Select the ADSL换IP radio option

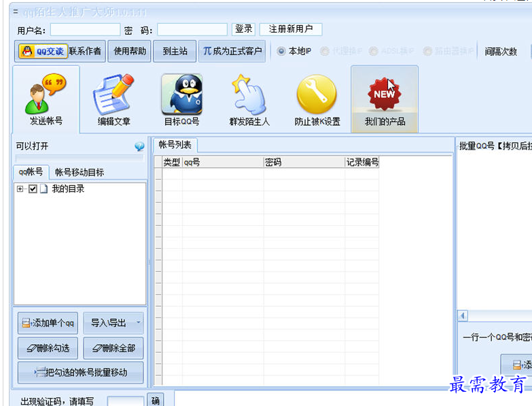pos(374,51)
